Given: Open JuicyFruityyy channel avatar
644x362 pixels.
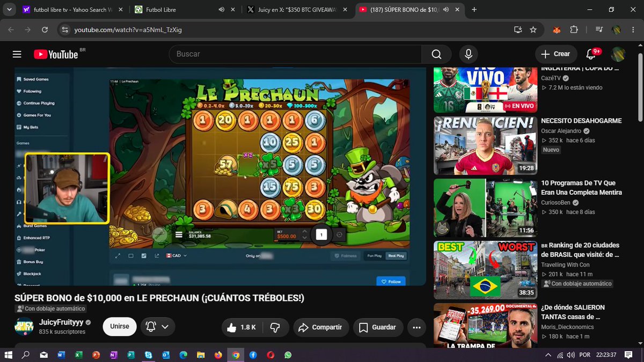Looking at the screenshot, I should click(24, 327).
